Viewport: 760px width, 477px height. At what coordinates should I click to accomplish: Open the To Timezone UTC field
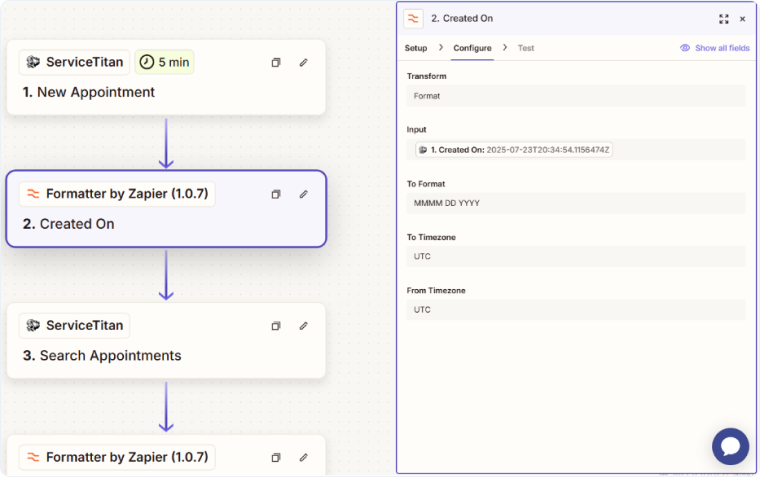click(x=576, y=256)
